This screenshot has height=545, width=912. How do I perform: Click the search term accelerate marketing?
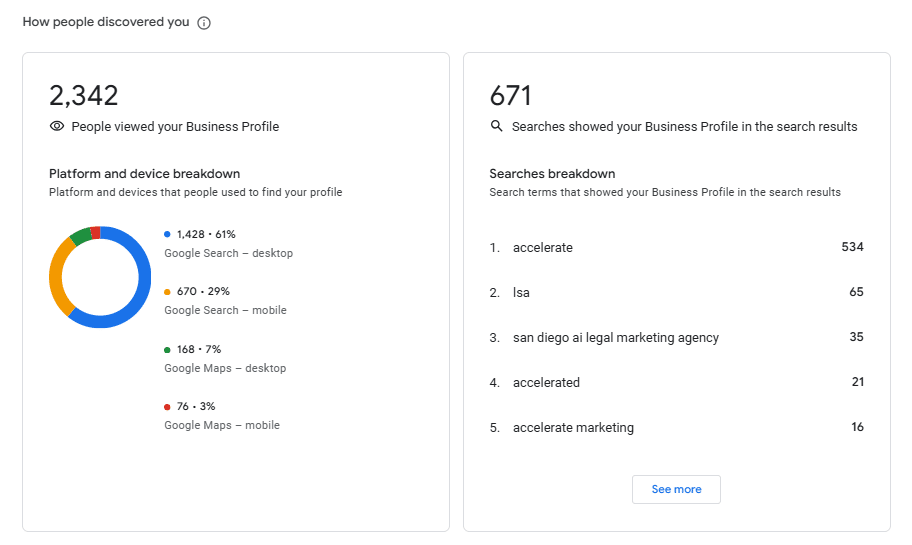[573, 428]
